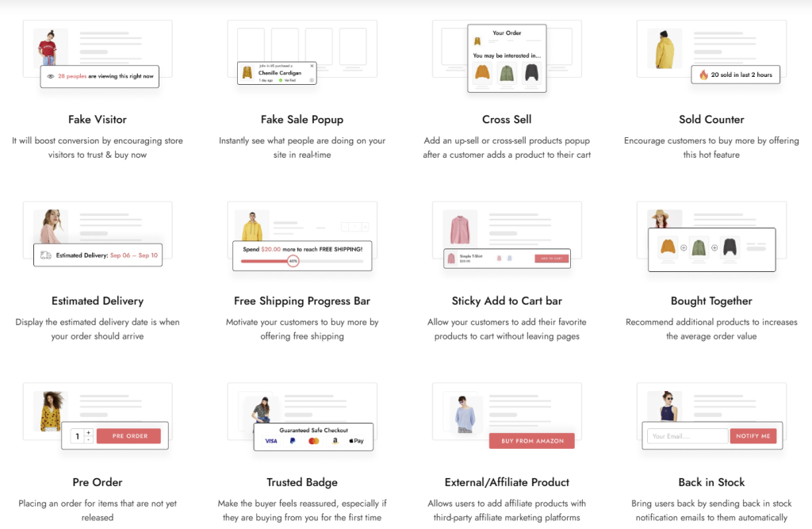Select the Apple Pay badge
The height and width of the screenshot is (529, 812).
click(x=356, y=440)
